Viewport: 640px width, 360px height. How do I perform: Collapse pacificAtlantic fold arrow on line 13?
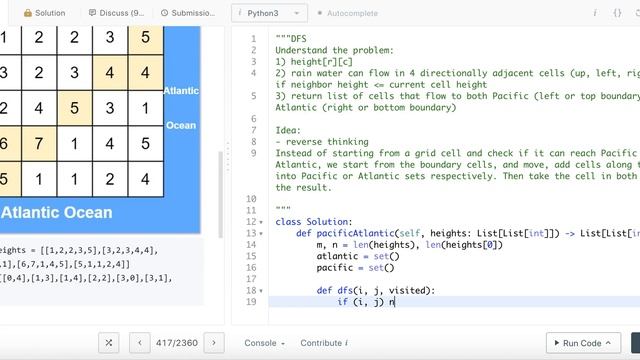261,233
